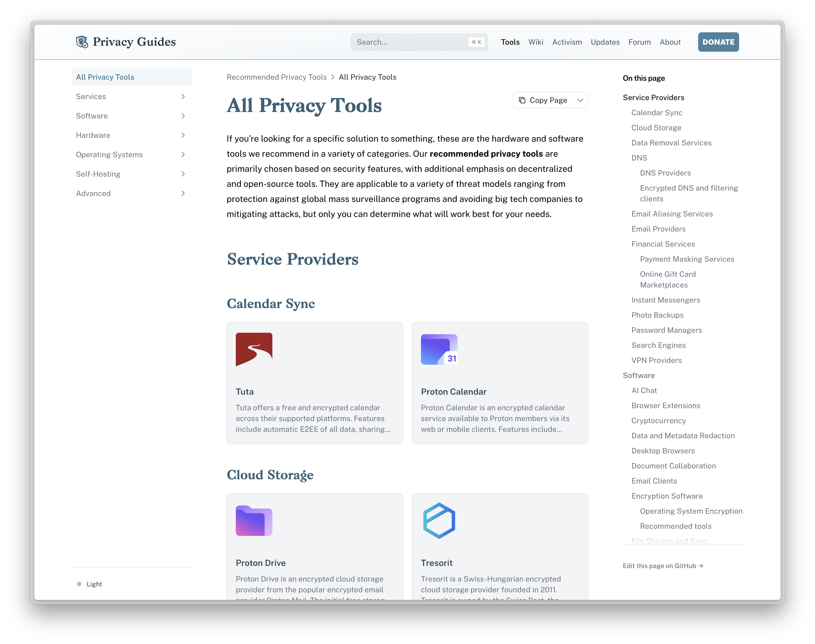The width and height of the screenshot is (815, 644).
Task: Jump to Financial Services outline link
Action: coord(663,244)
